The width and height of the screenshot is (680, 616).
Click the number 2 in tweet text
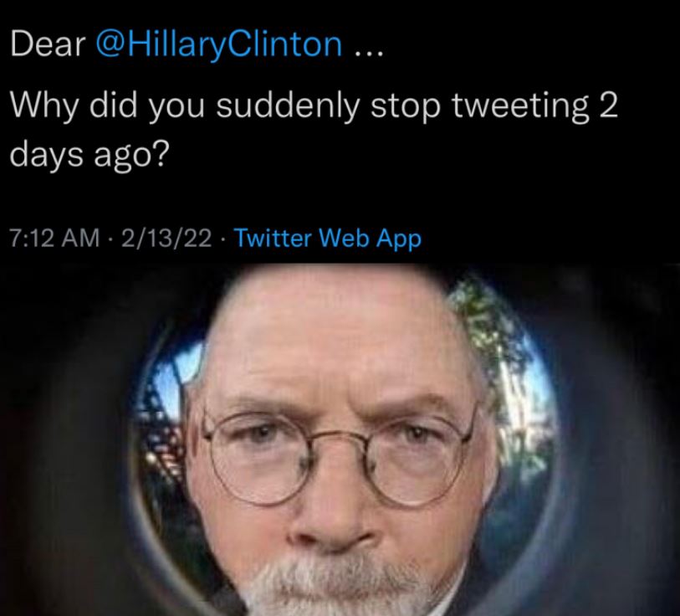coord(608,105)
